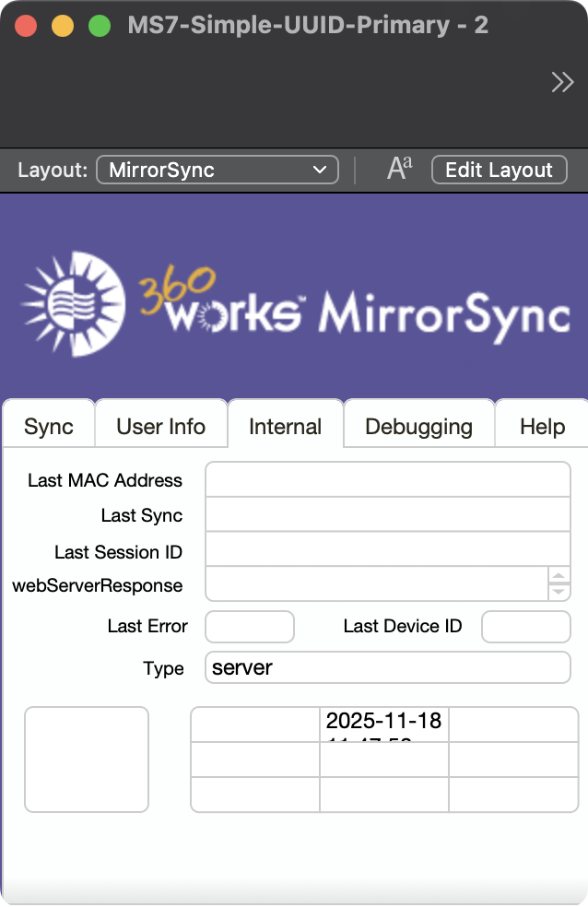Screen dimensions: 588x907
Task: Select the Internal tab
Action: [286, 427]
